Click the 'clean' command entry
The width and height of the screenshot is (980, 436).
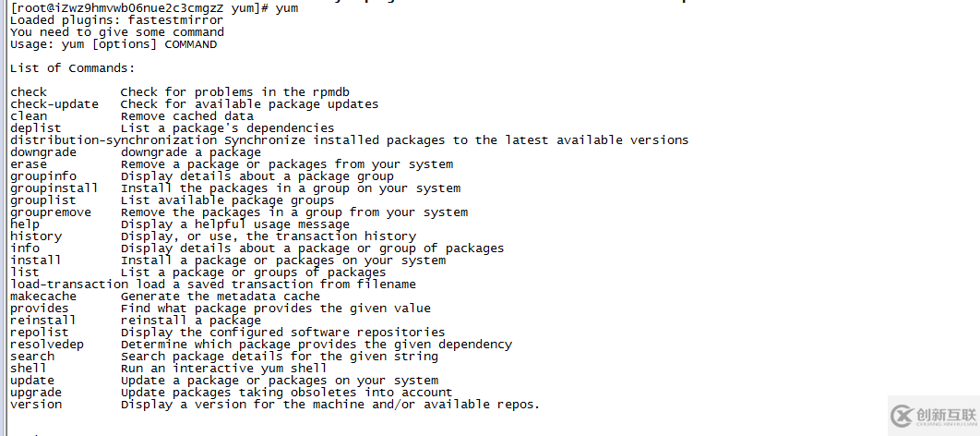coord(29,116)
